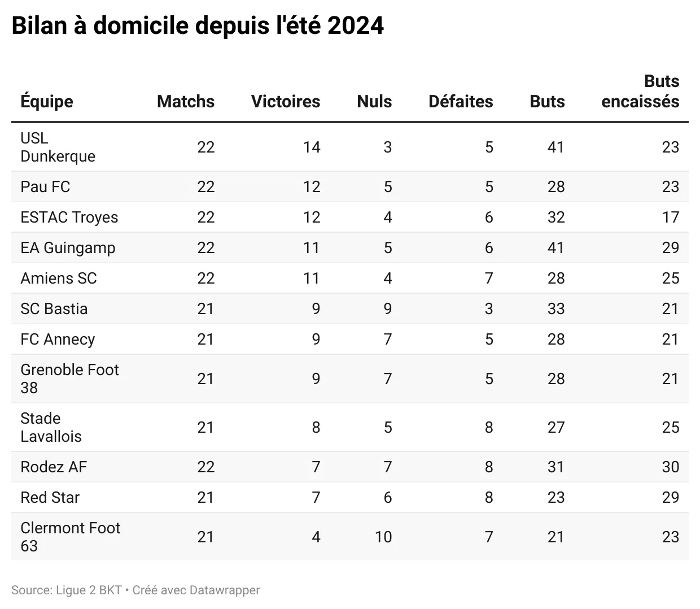Viewport: 700px width, 609px height.
Task: Select the Red Star team name
Action: [50, 498]
